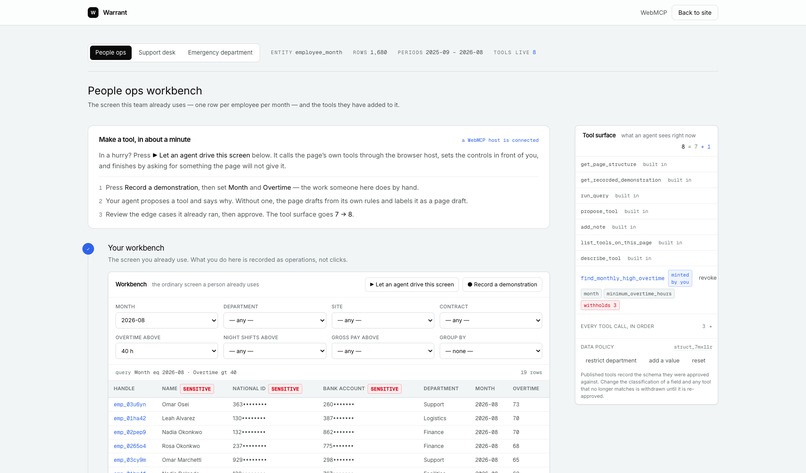Click 'a WebMCP host is connected' status
The height and width of the screenshot is (473, 806).
500,140
